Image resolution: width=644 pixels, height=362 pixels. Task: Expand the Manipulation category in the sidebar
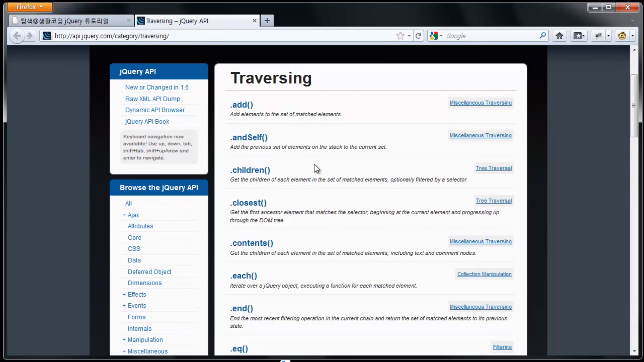pos(124,340)
